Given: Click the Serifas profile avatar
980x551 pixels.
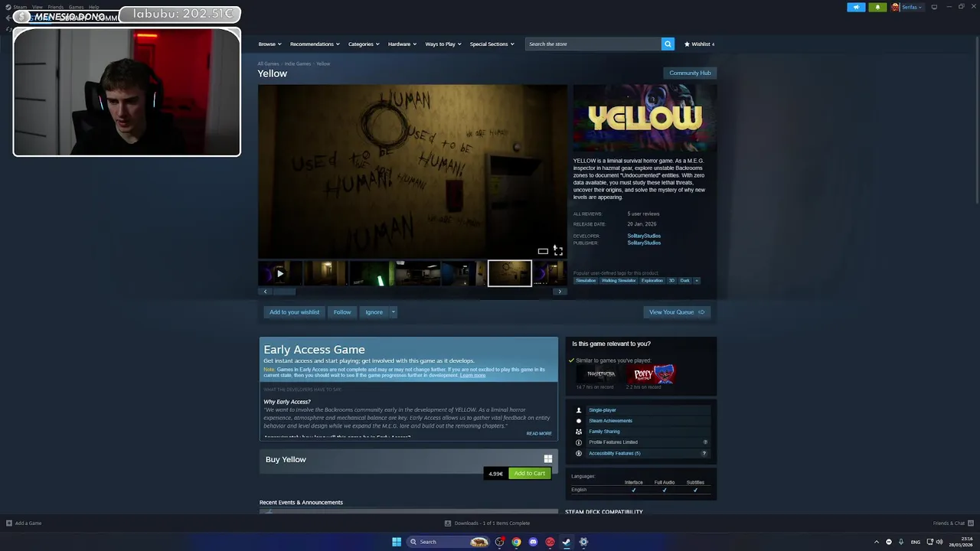Looking at the screenshot, I should pyautogui.click(x=895, y=7).
